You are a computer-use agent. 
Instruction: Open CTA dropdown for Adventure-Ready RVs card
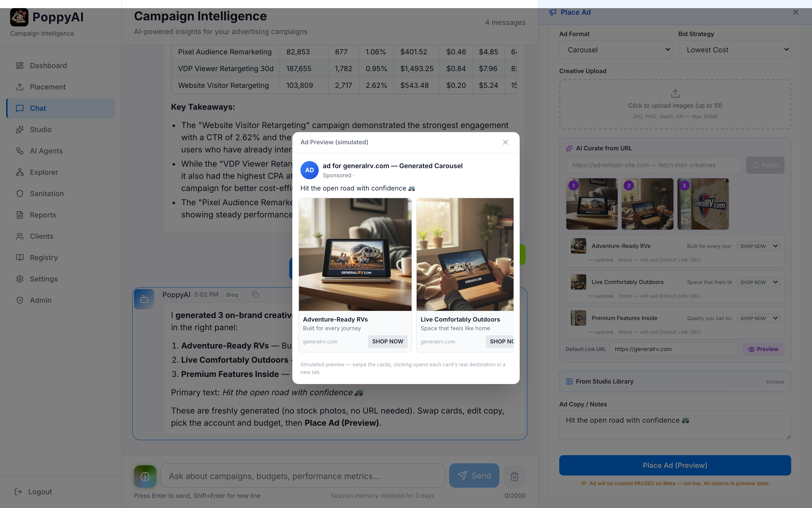click(758, 246)
